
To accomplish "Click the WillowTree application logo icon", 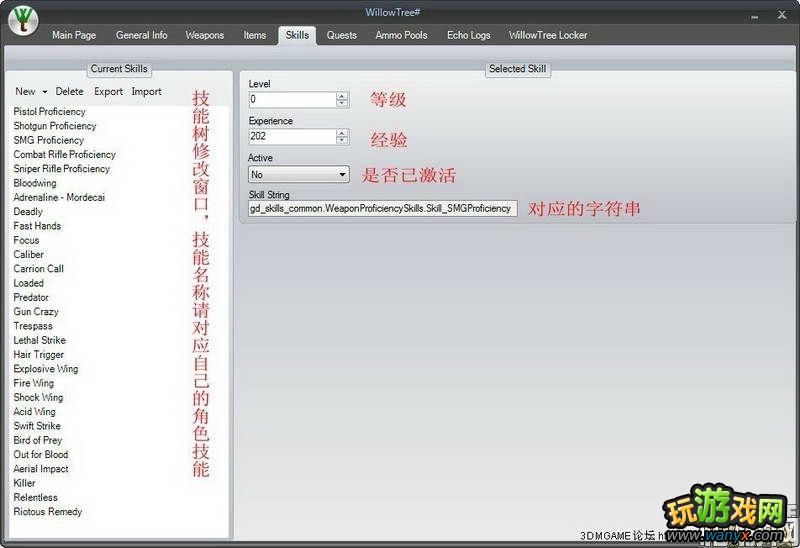I will (x=23, y=20).
